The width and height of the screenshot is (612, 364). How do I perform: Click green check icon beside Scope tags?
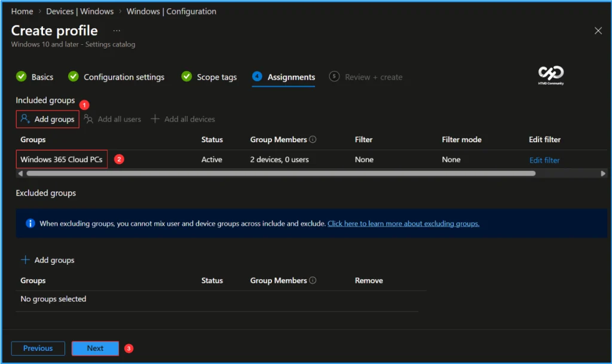(x=186, y=77)
